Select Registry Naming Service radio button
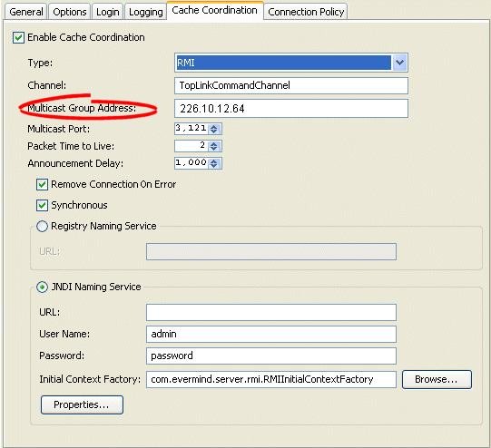 point(42,226)
